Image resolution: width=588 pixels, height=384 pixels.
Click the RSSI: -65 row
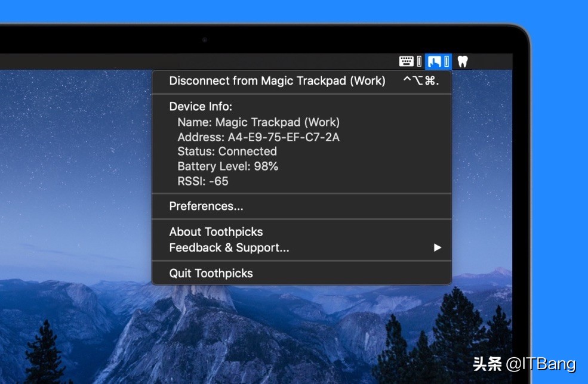coord(202,181)
